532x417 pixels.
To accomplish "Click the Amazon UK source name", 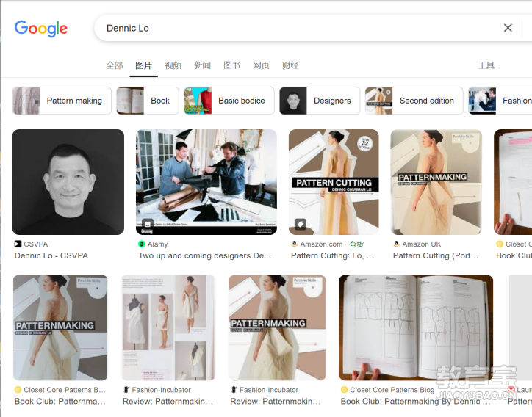I will (x=422, y=244).
